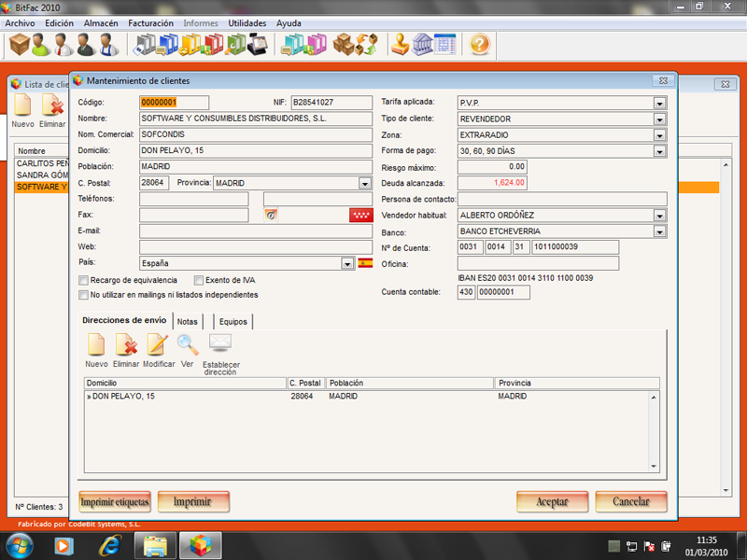Open the calendar table toolbar icon

coord(445,44)
